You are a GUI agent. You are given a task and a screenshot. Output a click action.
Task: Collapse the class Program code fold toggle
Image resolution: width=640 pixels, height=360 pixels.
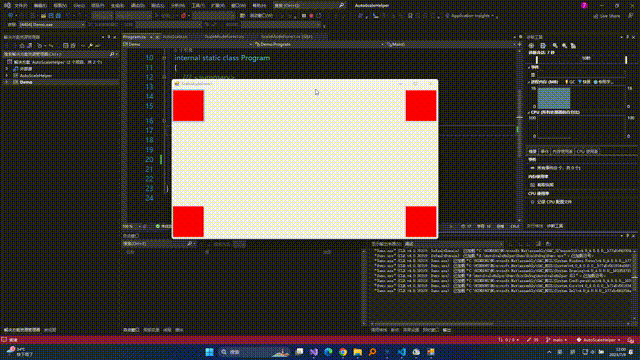(164, 58)
